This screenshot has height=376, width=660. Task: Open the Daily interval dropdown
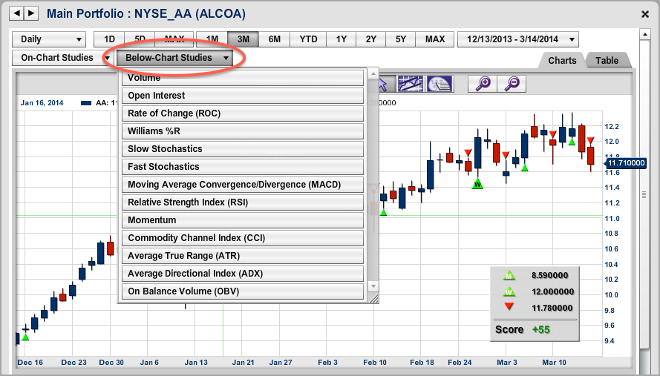click(x=49, y=39)
